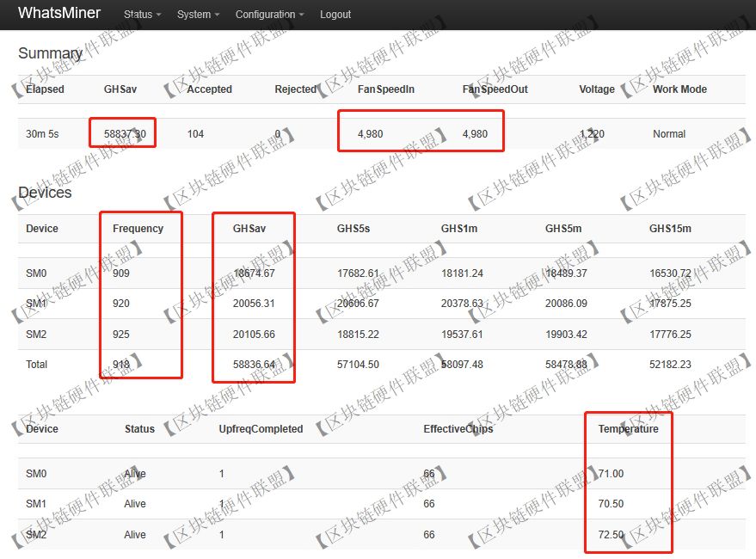
Task: Select the SM2 GHS15m value 17776.25
Action: [670, 335]
